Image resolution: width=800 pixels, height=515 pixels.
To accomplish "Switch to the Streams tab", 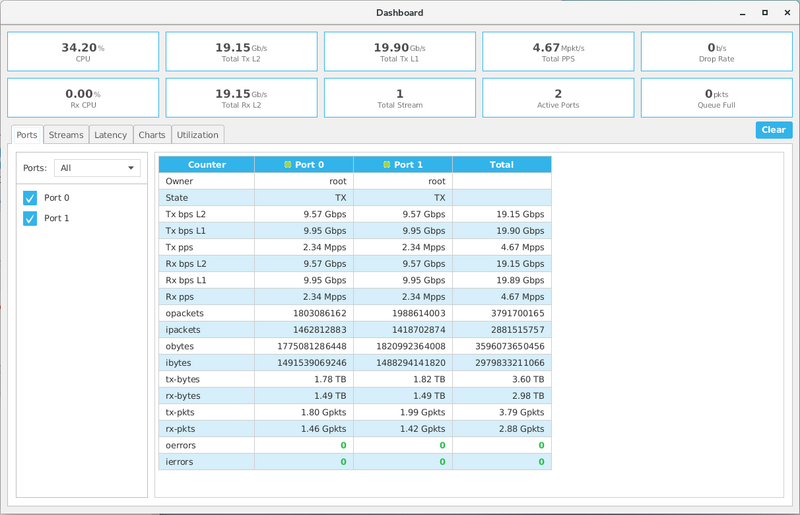I will 66,135.
